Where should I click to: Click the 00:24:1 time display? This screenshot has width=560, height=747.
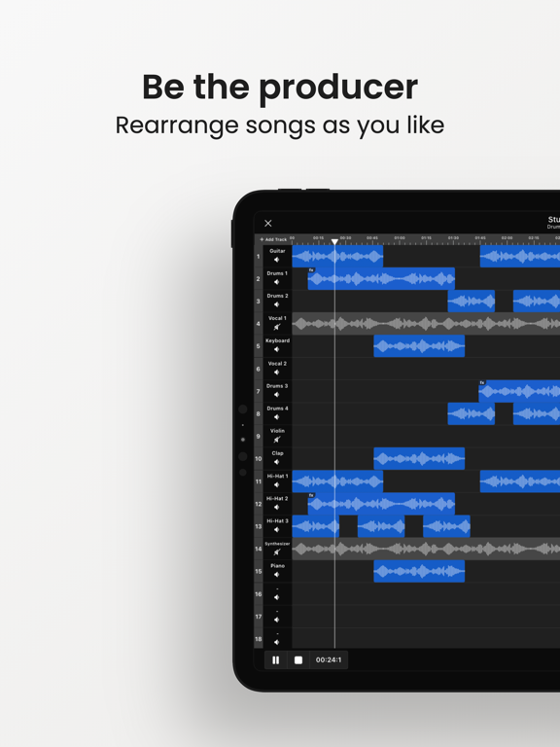click(x=329, y=659)
